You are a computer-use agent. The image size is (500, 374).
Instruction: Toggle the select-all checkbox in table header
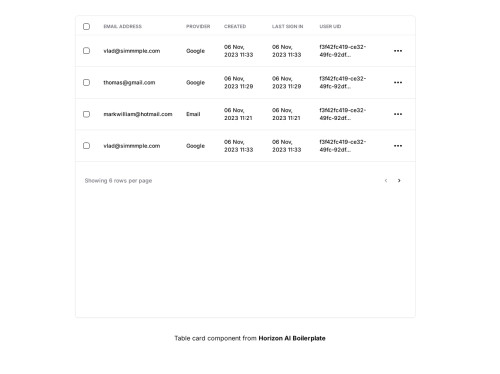[x=86, y=26]
